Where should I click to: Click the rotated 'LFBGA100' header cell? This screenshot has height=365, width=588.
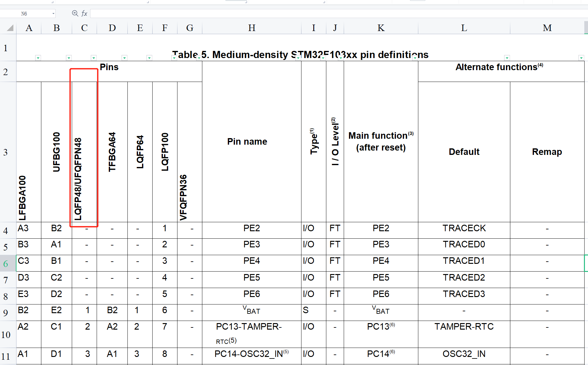tap(29, 152)
